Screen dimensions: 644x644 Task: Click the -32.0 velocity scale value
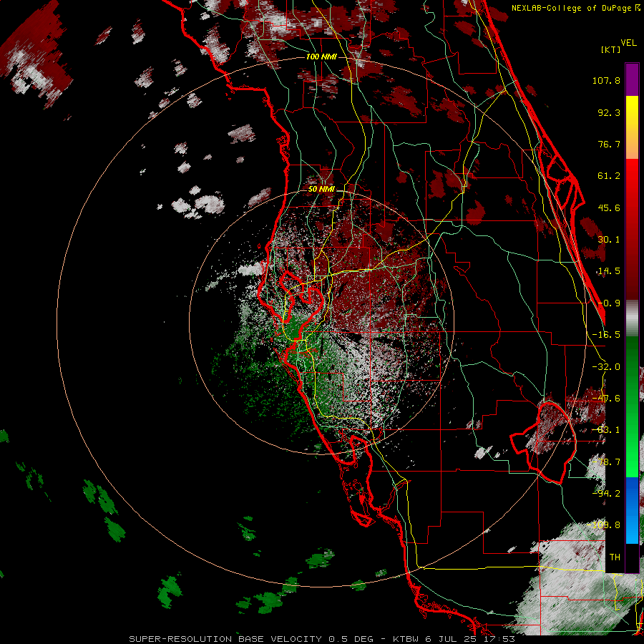point(606,367)
